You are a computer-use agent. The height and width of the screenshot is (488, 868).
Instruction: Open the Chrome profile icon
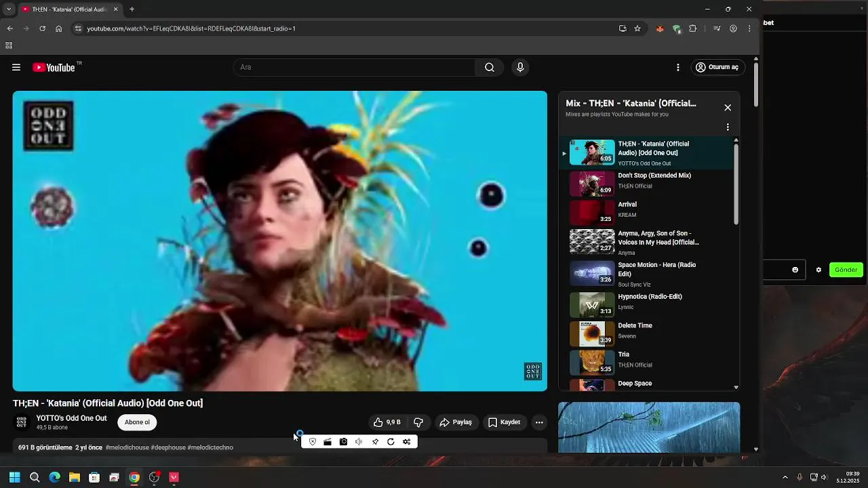pos(733,28)
